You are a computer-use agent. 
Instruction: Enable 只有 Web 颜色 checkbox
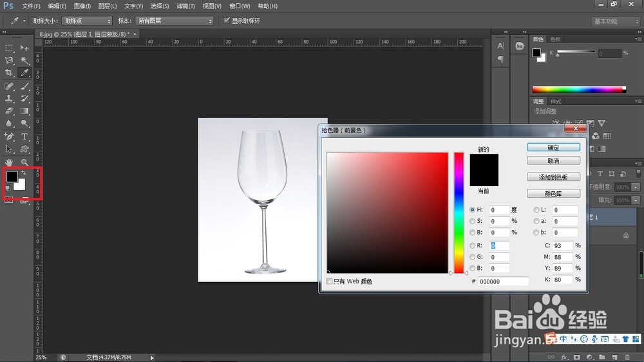[x=329, y=281]
